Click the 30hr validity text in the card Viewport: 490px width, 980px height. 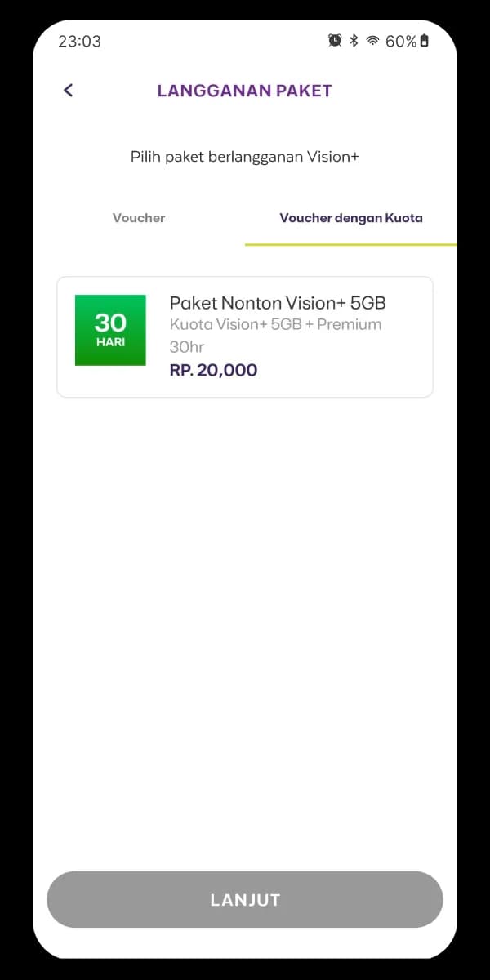tap(186, 347)
